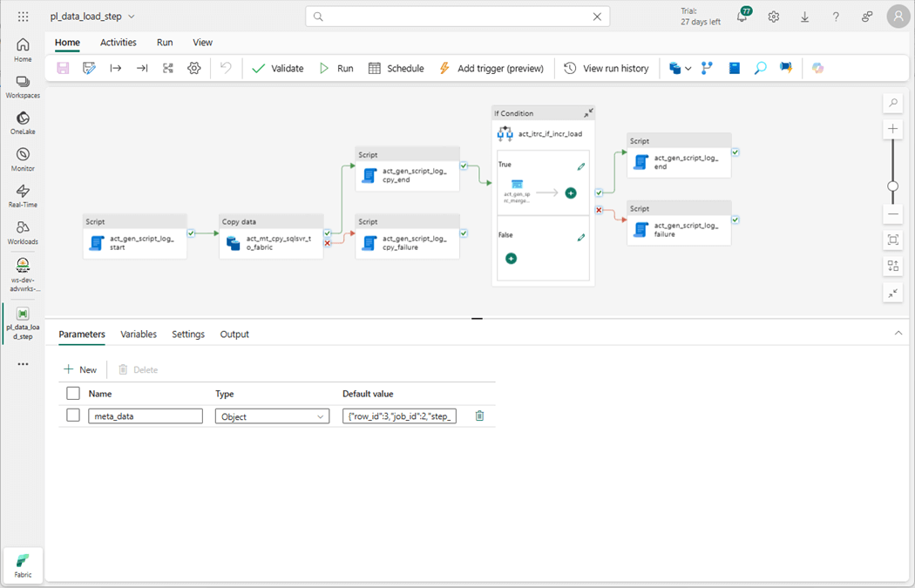Open the Run ribbon tab

click(x=165, y=42)
